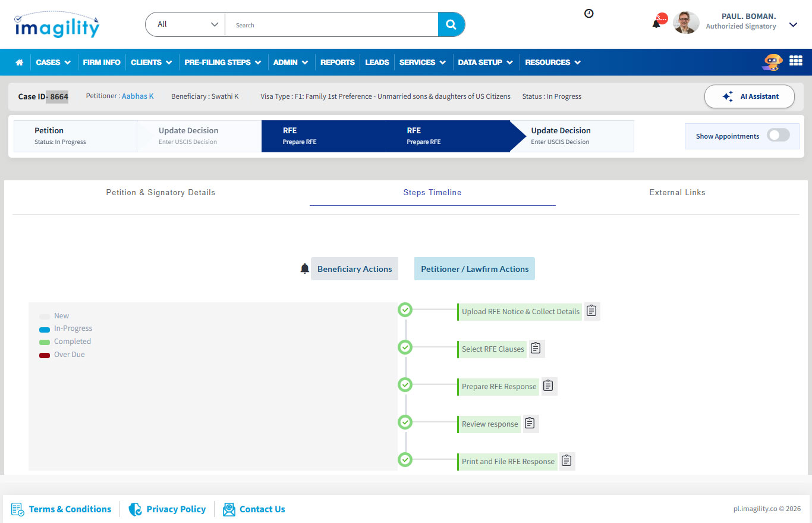
Task: Open notes icon beside Prepare RFE Response
Action: tap(549, 386)
